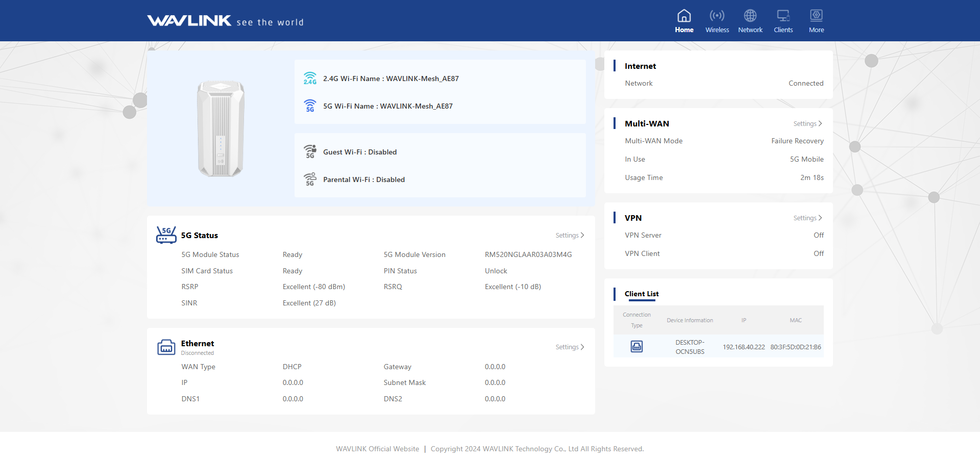Click the Guest Wi-Fi icon
This screenshot has height=464, width=980.
[310, 152]
